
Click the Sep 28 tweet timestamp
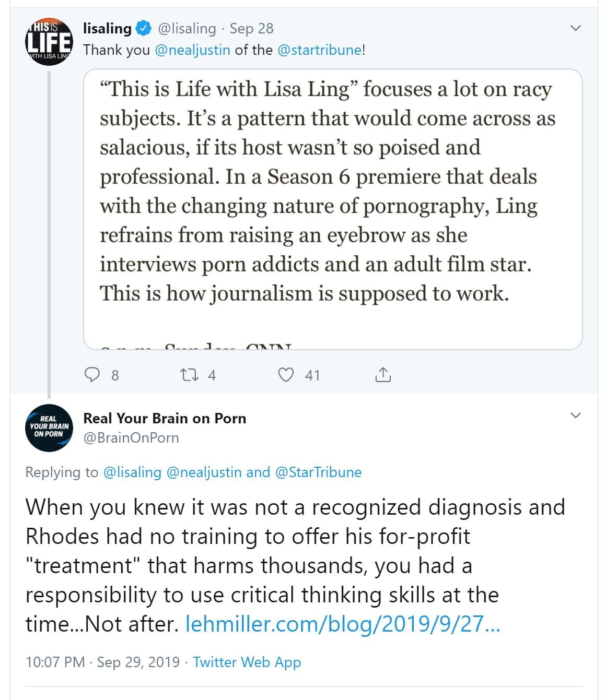[251, 29]
